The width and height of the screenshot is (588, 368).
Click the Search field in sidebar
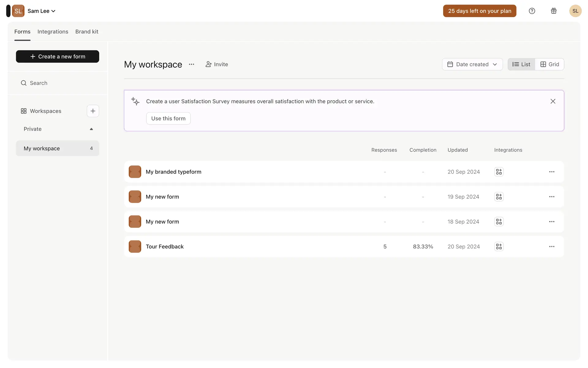click(58, 83)
